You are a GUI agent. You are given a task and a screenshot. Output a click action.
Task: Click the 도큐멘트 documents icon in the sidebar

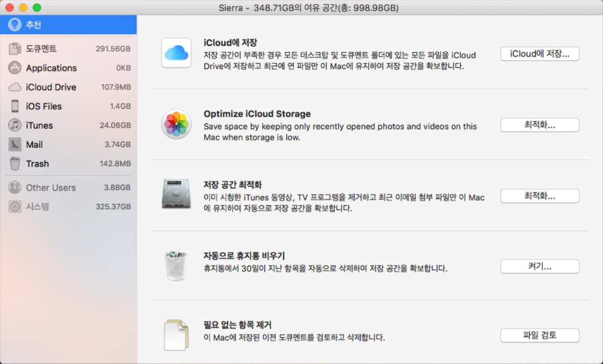[x=15, y=49]
